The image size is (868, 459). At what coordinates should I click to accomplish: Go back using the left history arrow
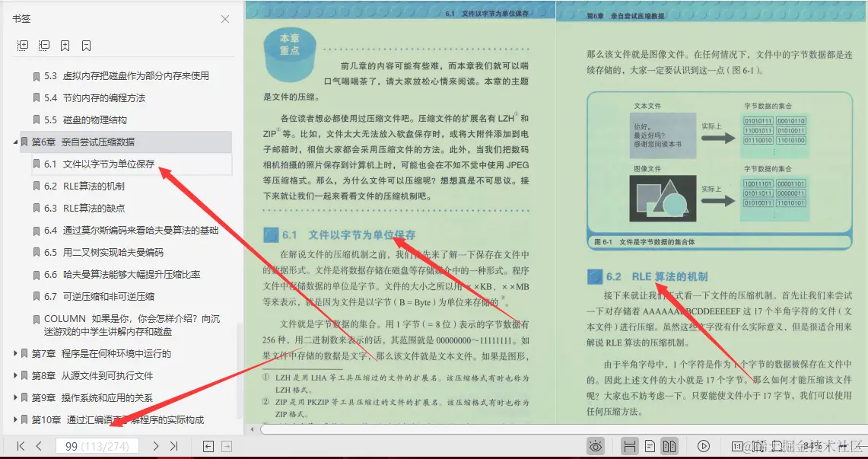tap(207, 445)
